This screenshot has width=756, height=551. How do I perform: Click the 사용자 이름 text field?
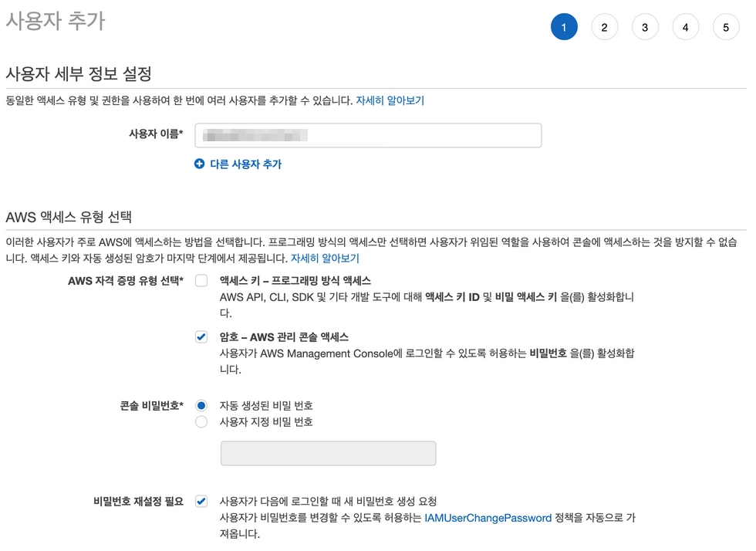(x=368, y=135)
